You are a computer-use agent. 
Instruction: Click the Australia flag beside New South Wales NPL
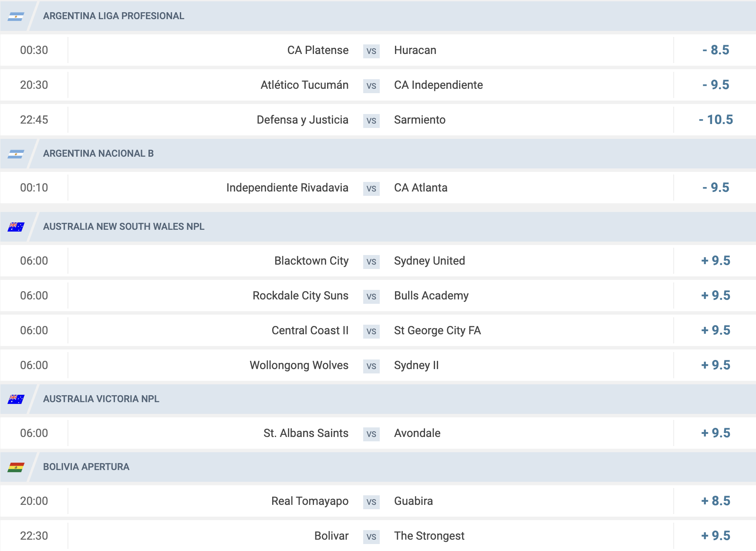coord(16,227)
